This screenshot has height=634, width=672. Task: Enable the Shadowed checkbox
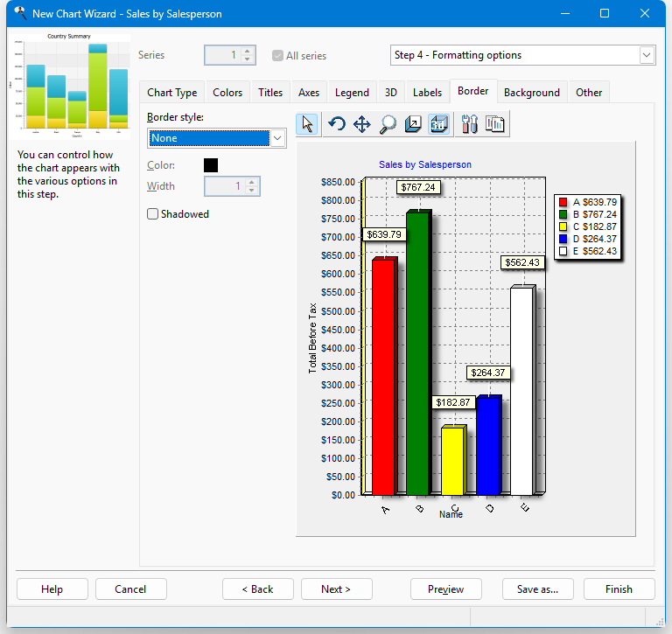coord(153,213)
